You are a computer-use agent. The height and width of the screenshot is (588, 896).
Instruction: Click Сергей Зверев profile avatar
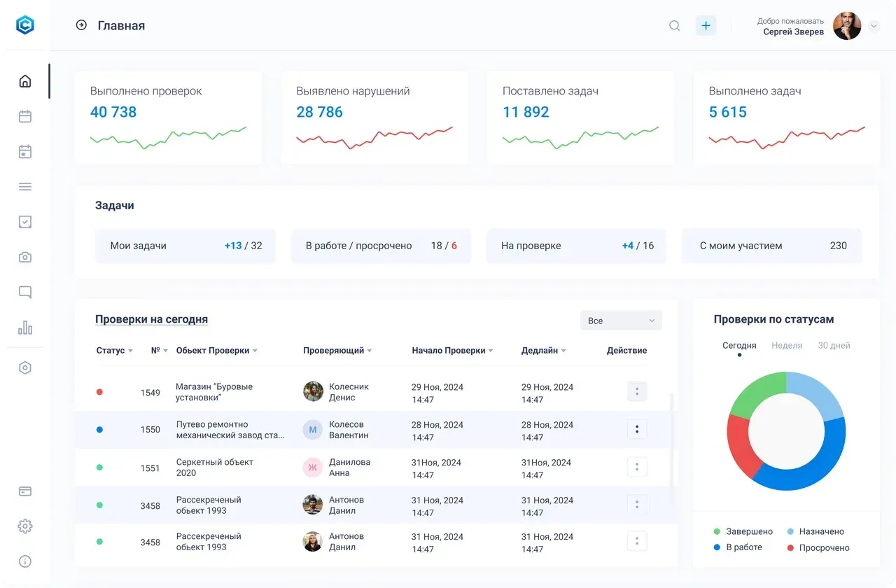coord(847,26)
